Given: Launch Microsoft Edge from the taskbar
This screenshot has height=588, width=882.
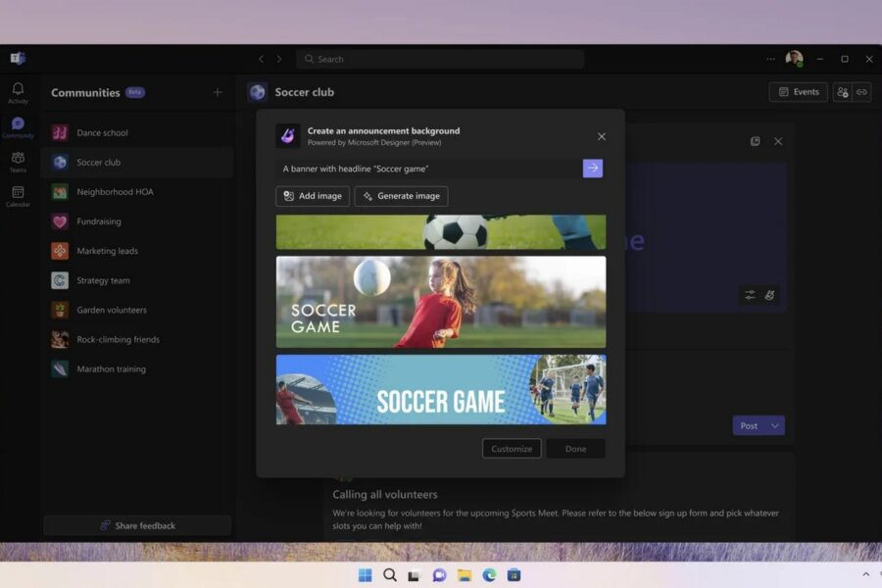Looking at the screenshot, I should tap(489, 575).
